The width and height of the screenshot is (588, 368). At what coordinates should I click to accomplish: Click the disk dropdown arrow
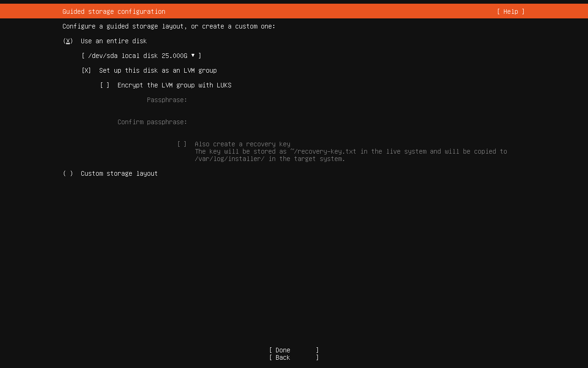coord(193,56)
